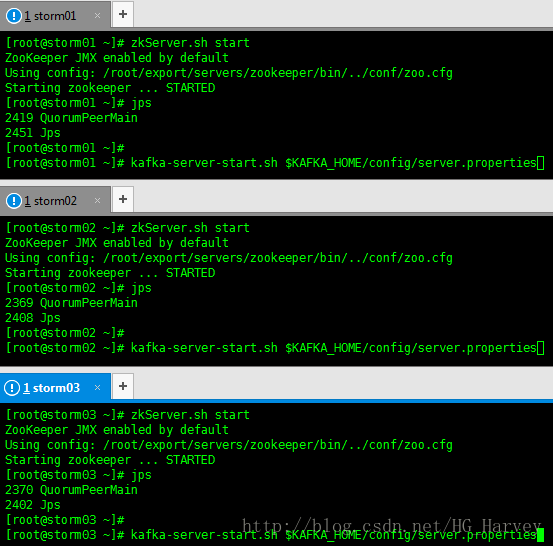
Task: Click 'Using config' zoo.cfg line in storm02
Action: pos(229,258)
